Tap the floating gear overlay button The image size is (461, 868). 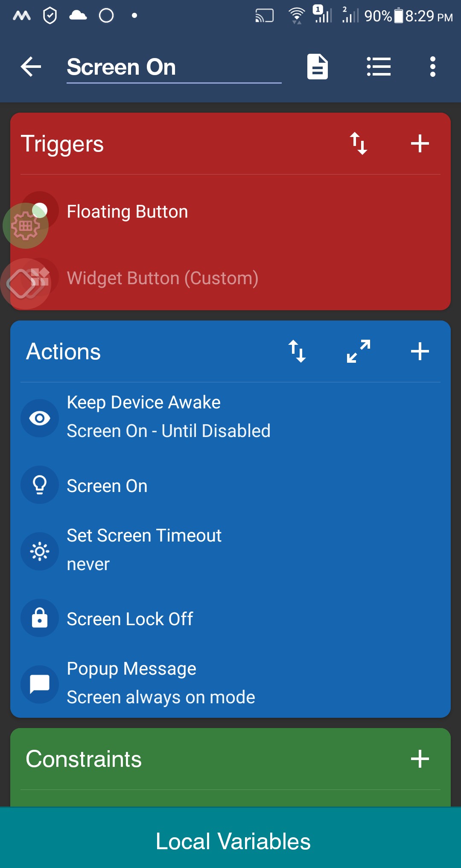pyautogui.click(x=26, y=226)
